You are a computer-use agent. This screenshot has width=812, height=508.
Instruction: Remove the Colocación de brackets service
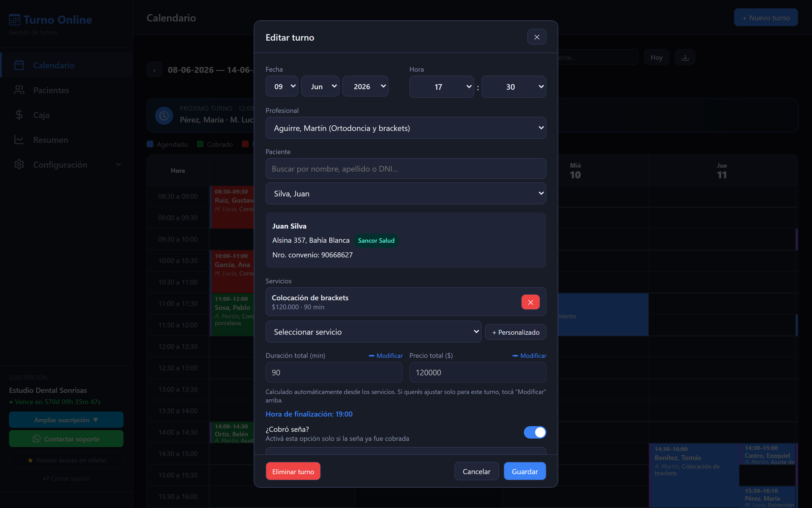click(x=531, y=302)
